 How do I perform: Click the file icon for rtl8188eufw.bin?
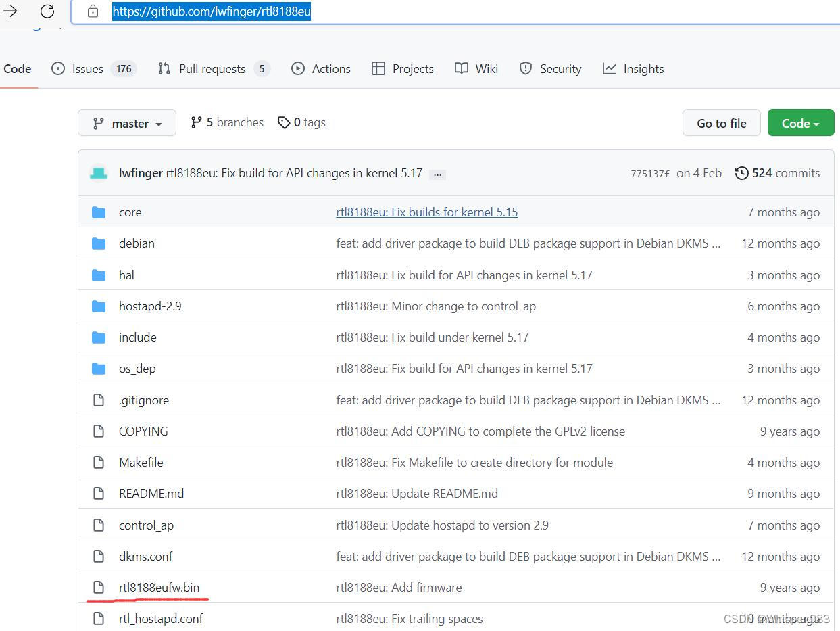(99, 588)
